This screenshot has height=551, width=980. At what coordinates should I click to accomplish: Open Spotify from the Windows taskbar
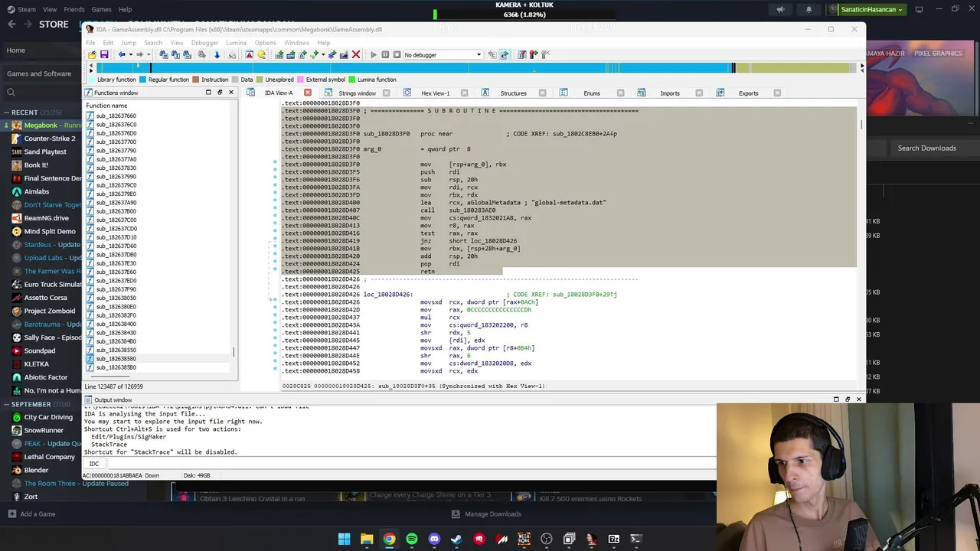pyautogui.click(x=412, y=539)
